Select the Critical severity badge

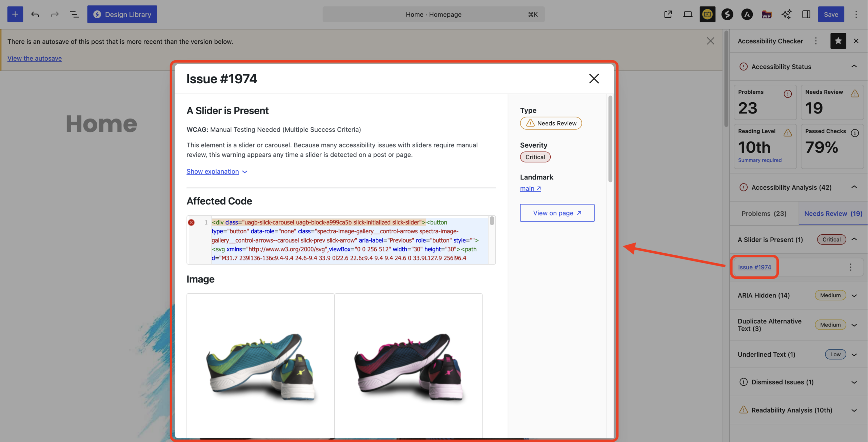point(535,157)
